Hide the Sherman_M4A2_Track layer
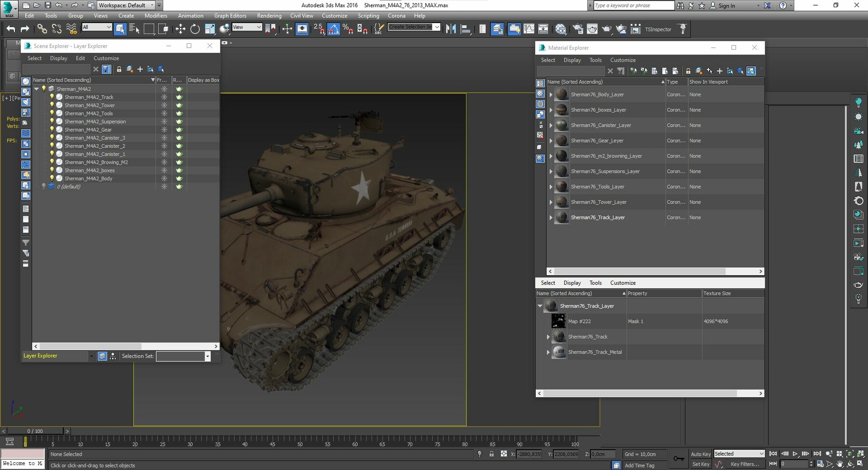The height and width of the screenshot is (470, 868). click(52, 97)
